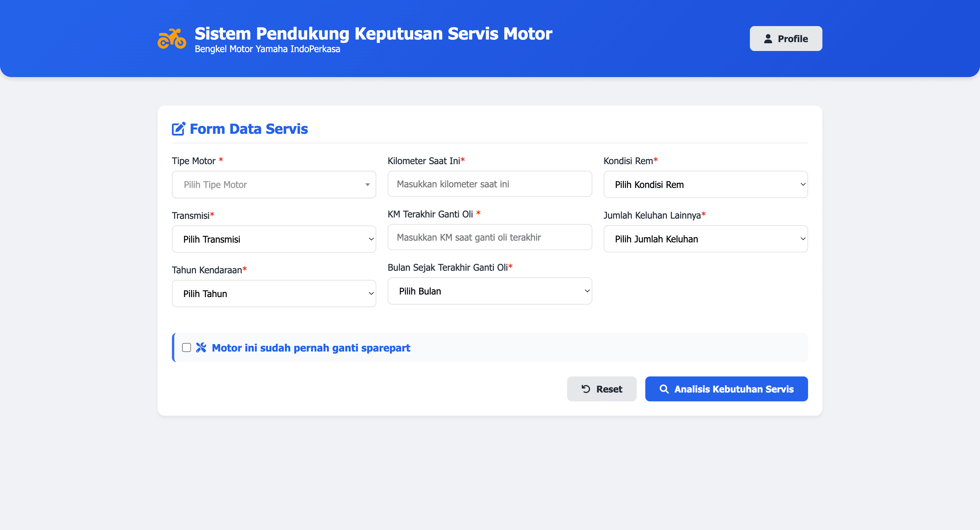Open the Profile button in header
The height and width of the screenshot is (530, 980).
tap(786, 39)
